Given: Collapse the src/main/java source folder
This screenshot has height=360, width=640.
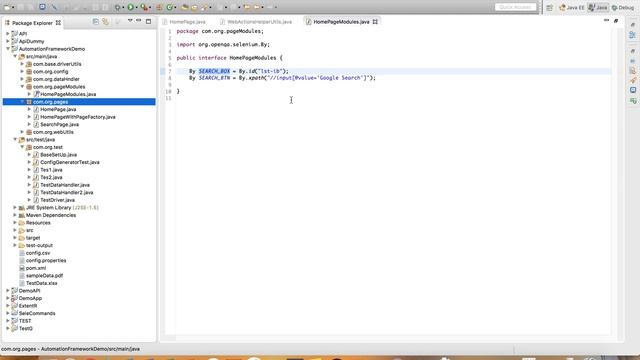Looking at the screenshot, I should coord(15,56).
